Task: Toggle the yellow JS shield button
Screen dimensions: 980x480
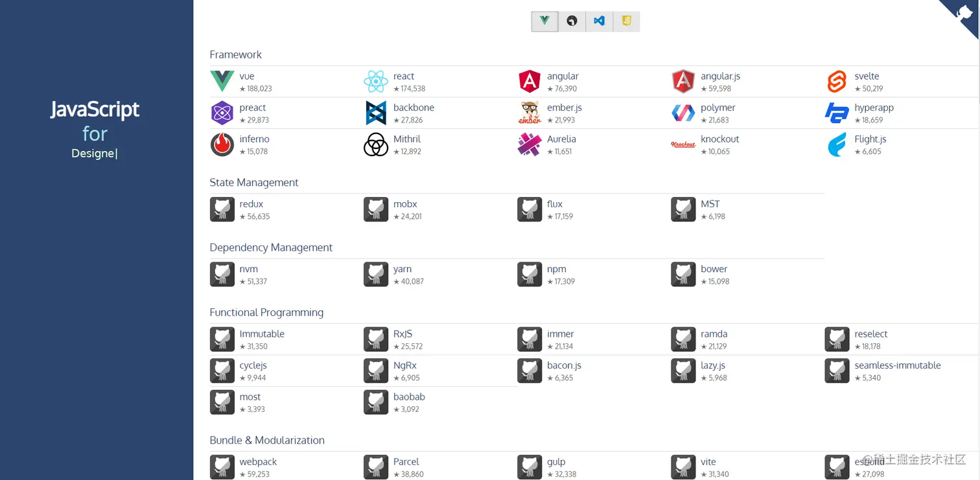Action: click(x=626, y=21)
